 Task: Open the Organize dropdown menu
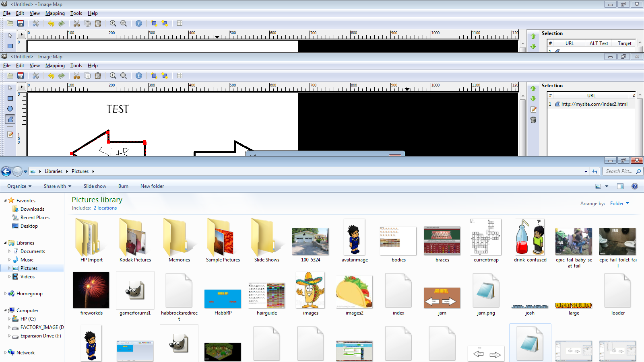(x=19, y=186)
